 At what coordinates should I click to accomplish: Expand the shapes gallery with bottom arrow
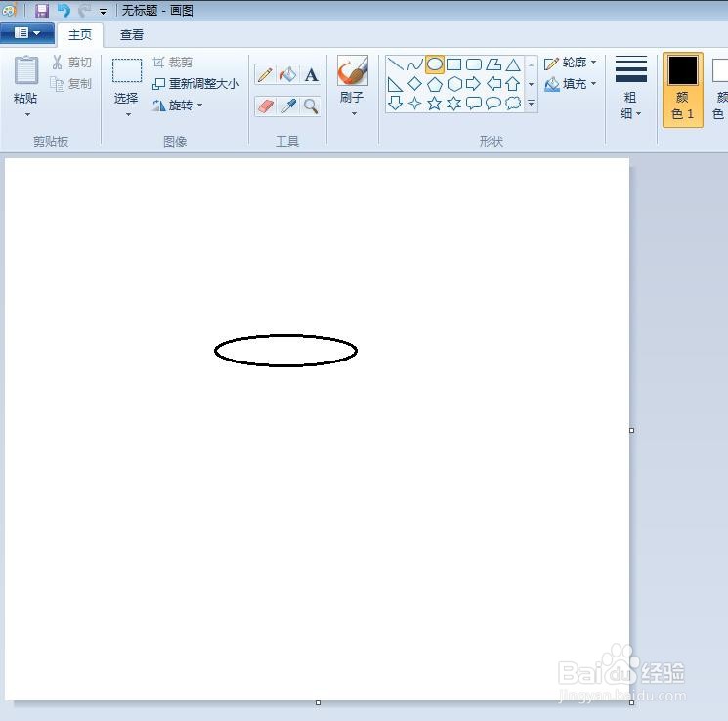coord(532,103)
